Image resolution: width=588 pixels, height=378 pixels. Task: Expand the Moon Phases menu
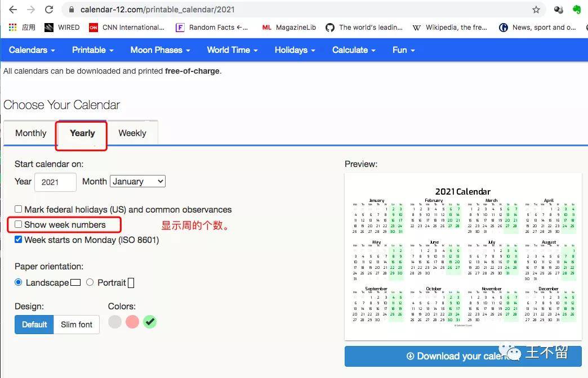tap(160, 49)
